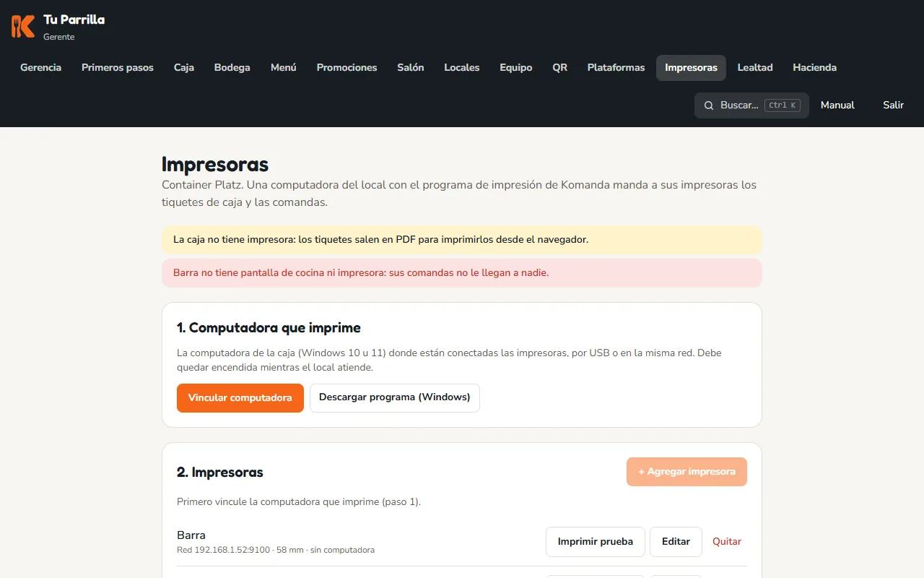Open the Lealtad section

[755, 68]
